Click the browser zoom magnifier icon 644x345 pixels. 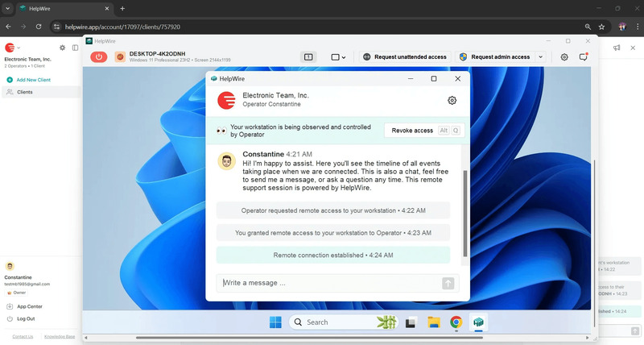point(588,27)
